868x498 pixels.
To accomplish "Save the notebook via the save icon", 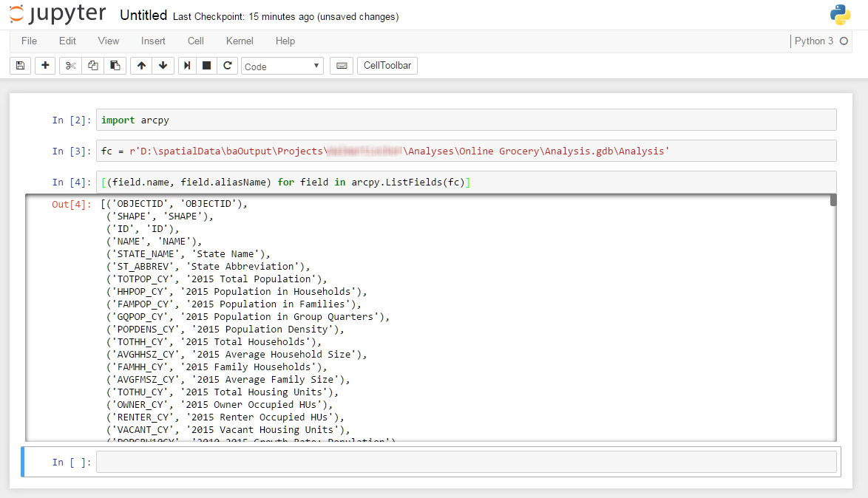I will click(20, 65).
